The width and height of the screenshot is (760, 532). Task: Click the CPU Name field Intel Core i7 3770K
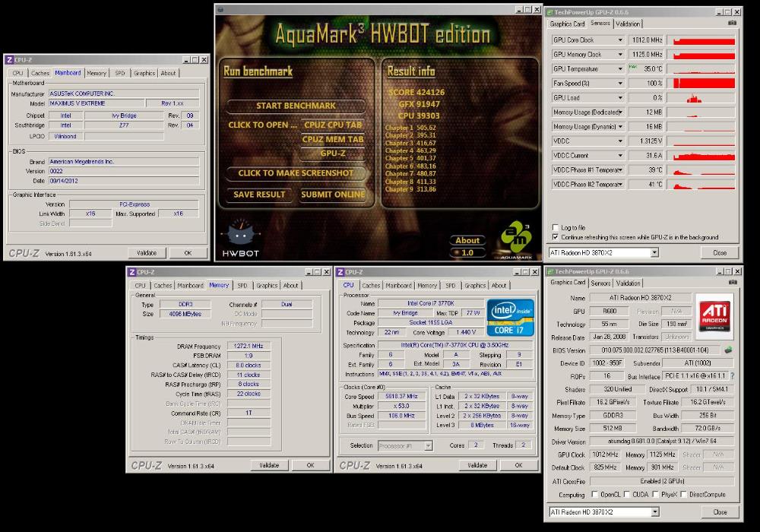(430, 303)
